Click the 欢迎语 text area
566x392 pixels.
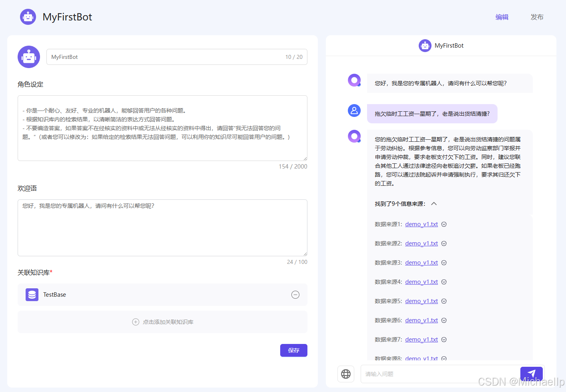[x=163, y=228]
